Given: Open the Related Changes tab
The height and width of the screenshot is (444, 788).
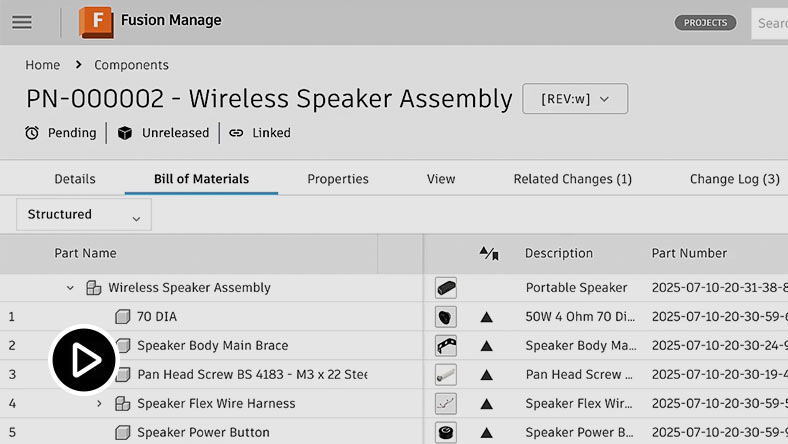Looking at the screenshot, I should click(x=572, y=179).
